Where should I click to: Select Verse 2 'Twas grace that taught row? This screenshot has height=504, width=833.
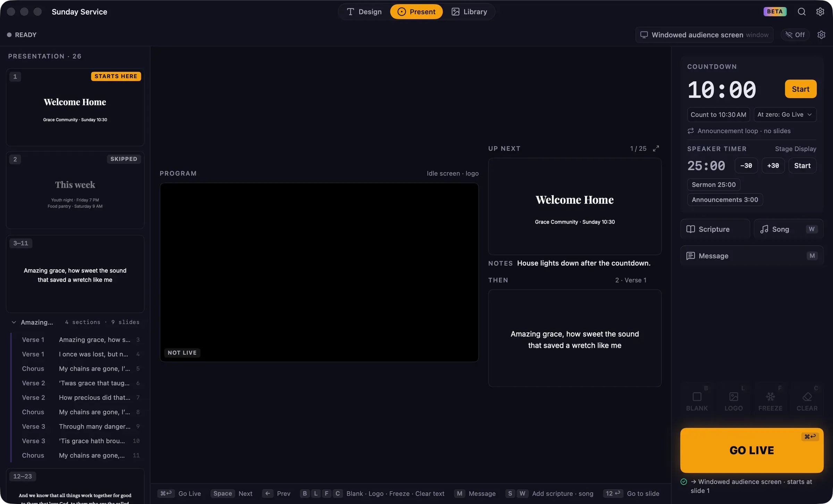(x=78, y=383)
